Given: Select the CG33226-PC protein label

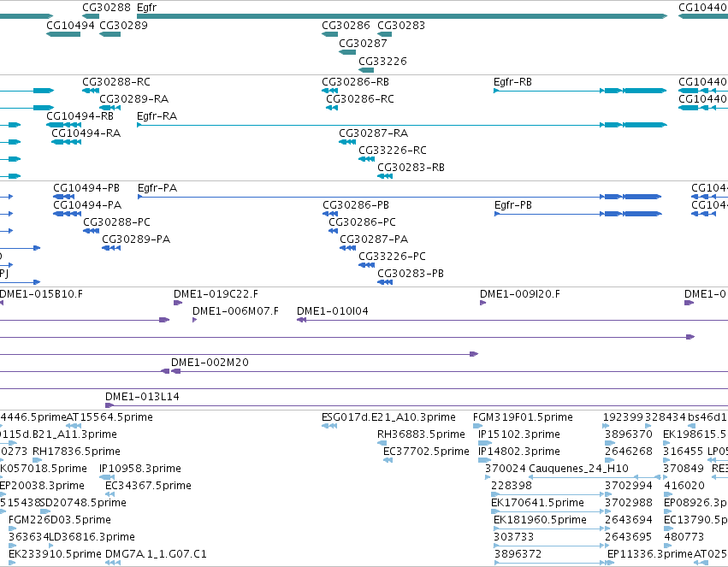Looking at the screenshot, I should coord(392,257).
